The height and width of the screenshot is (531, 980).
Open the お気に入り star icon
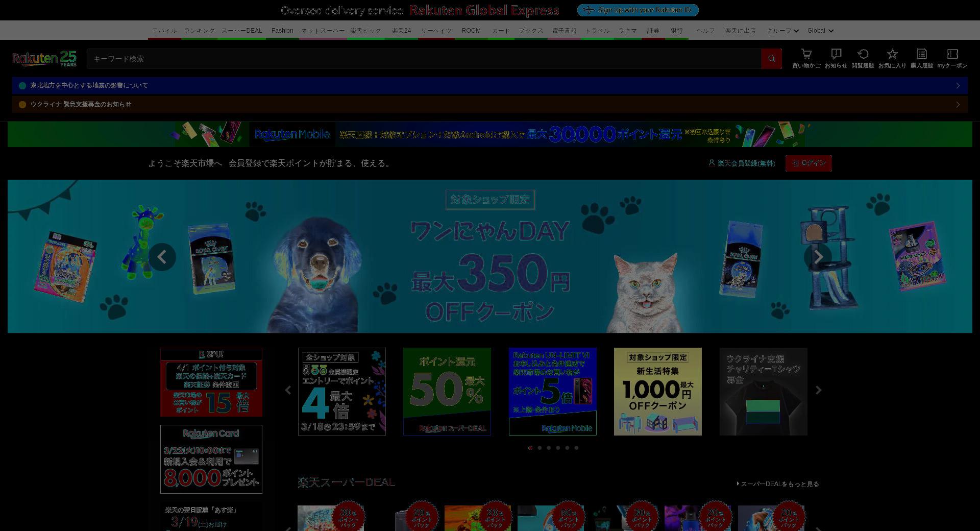(x=892, y=58)
